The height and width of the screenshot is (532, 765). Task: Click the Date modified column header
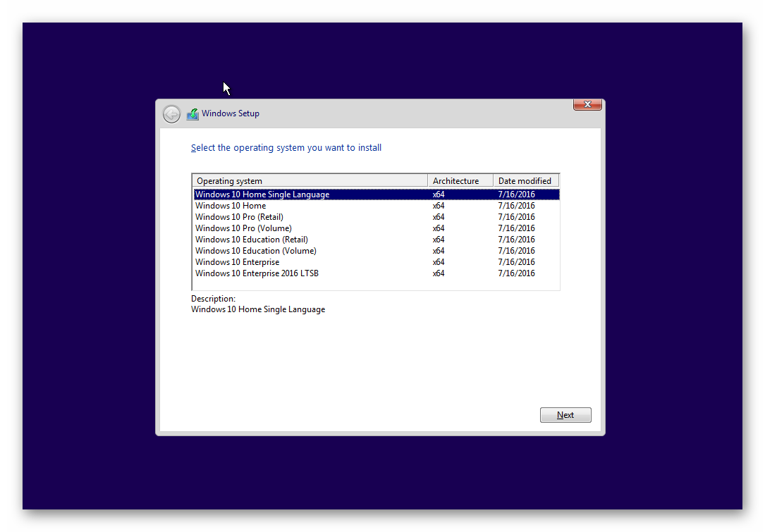pyautogui.click(x=526, y=181)
